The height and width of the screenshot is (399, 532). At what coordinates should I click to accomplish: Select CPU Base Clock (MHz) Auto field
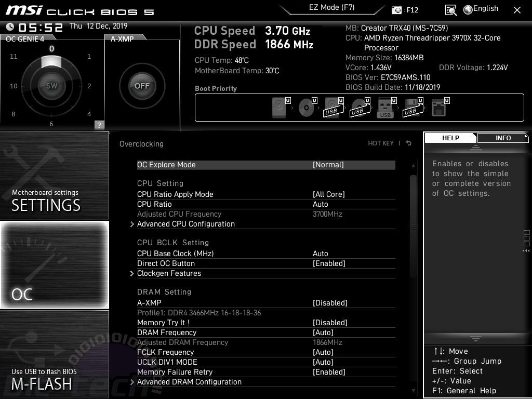pyautogui.click(x=320, y=254)
